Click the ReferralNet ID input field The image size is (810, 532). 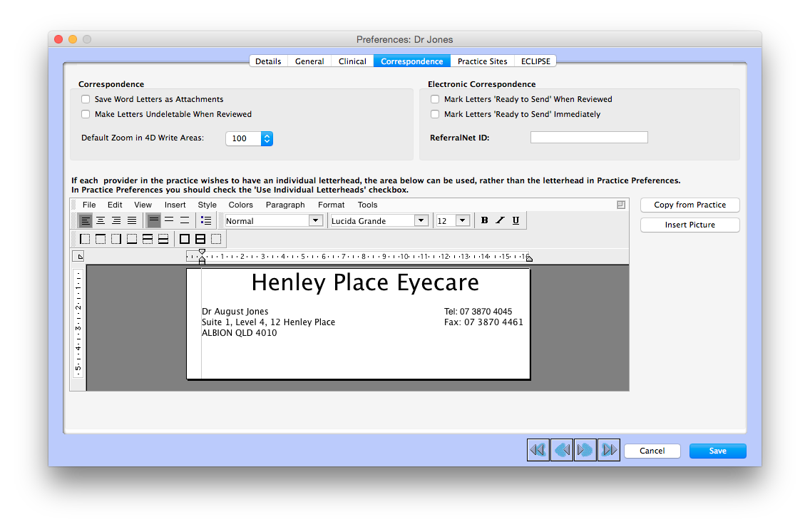(x=589, y=138)
